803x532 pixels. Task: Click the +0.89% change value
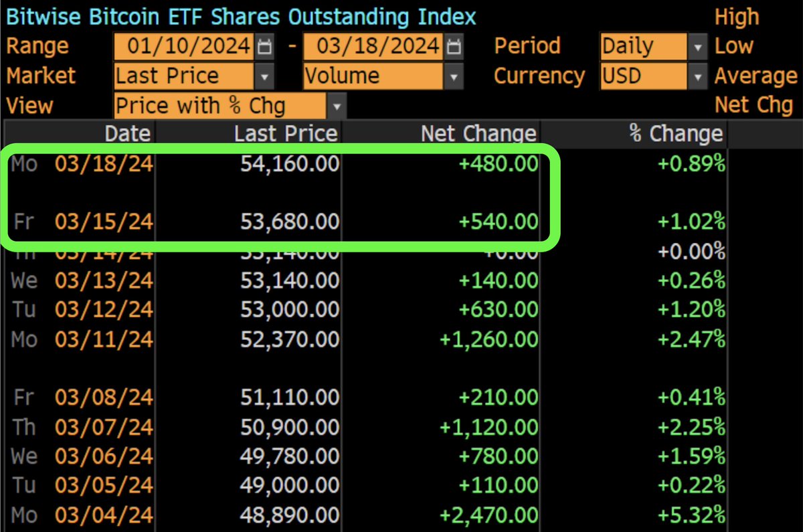691,163
